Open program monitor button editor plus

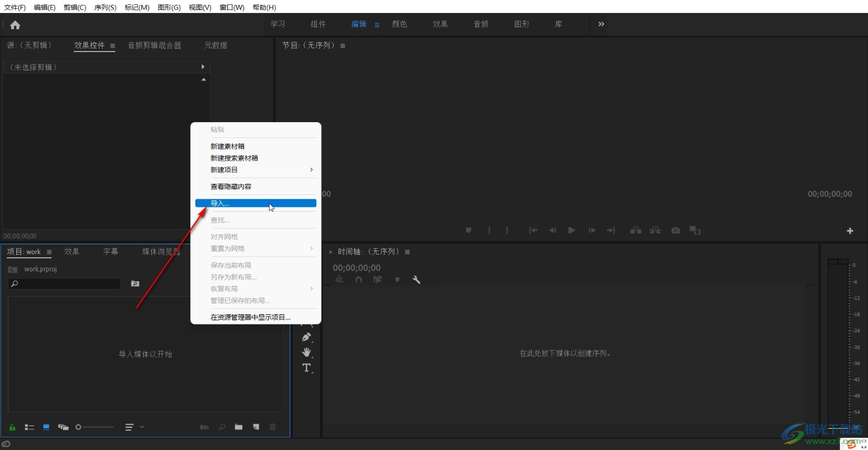pyautogui.click(x=850, y=231)
